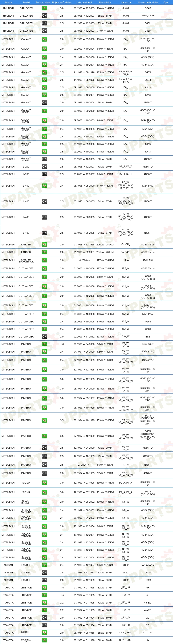The height and width of the screenshot is (644, 173).
Task: Click the petrol icon in the Lancer 206kW/280KM row
Action: tap(44, 245)
